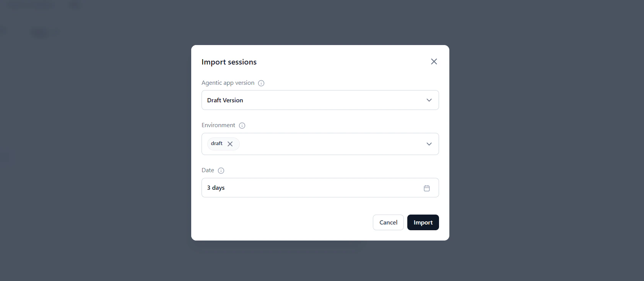Click the Draft Version text in the version field
This screenshot has height=281, width=644.
(225, 100)
